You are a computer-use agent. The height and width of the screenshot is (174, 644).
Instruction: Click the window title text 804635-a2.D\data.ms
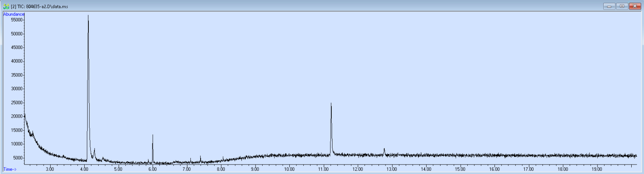pyautogui.click(x=47, y=7)
